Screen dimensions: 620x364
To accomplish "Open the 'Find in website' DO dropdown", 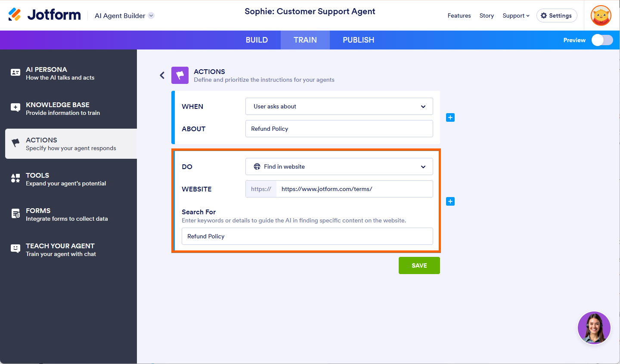I will 339,167.
